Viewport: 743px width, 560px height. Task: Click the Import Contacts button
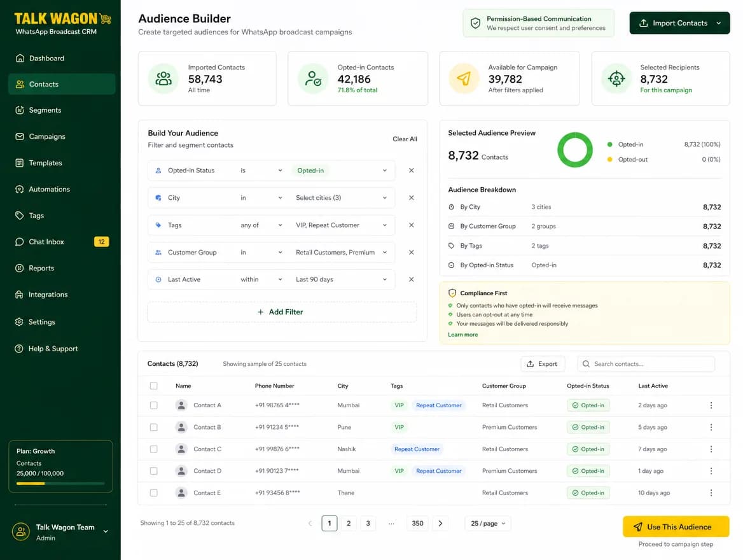pyautogui.click(x=679, y=23)
